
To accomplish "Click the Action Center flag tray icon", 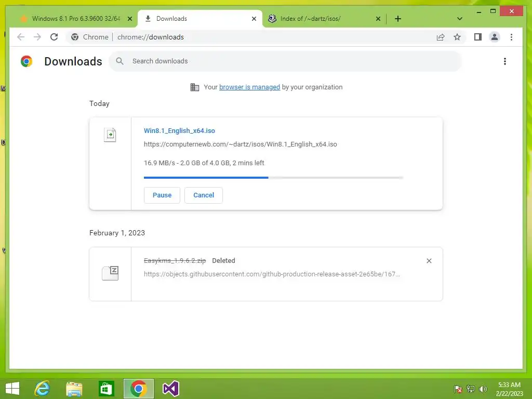I will click(x=458, y=389).
